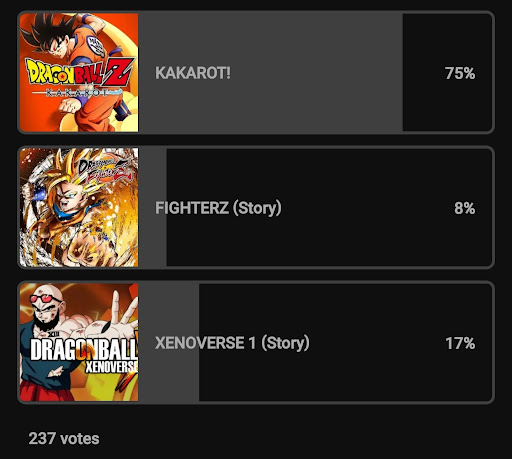
Task: View the 237 votes count
Action: (x=64, y=439)
